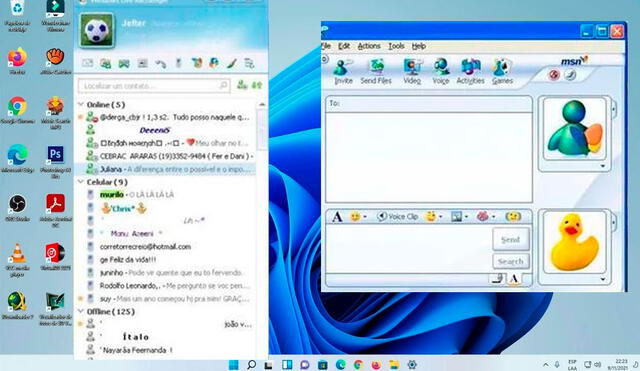The image size is (640, 371).
Task: Click the rightmost smiley icon on the chat formatting bar
Action: (513, 216)
